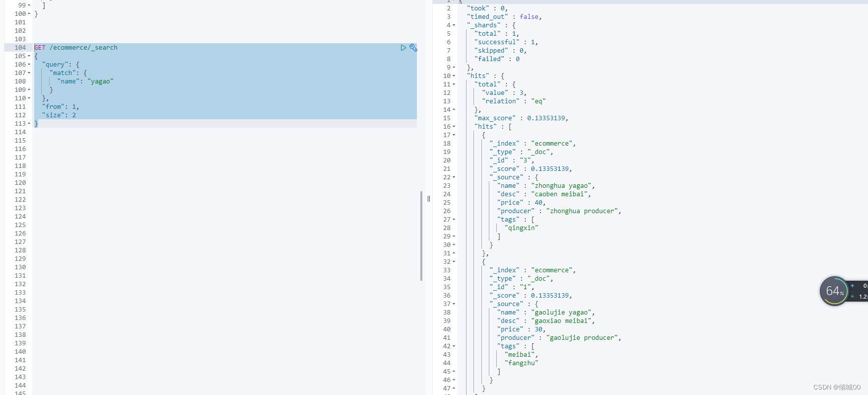Click "_id" : "3" line
The width and height of the screenshot is (868, 395).
coord(512,160)
